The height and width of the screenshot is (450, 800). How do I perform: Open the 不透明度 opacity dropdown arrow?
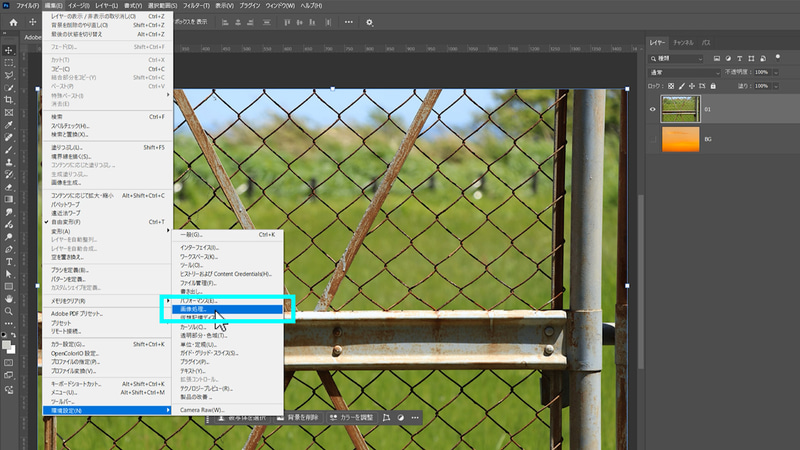(x=776, y=72)
